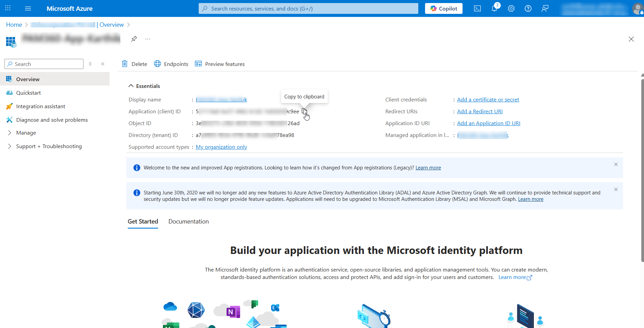Open the My organization only link
This screenshot has height=328, width=644.
221,147
